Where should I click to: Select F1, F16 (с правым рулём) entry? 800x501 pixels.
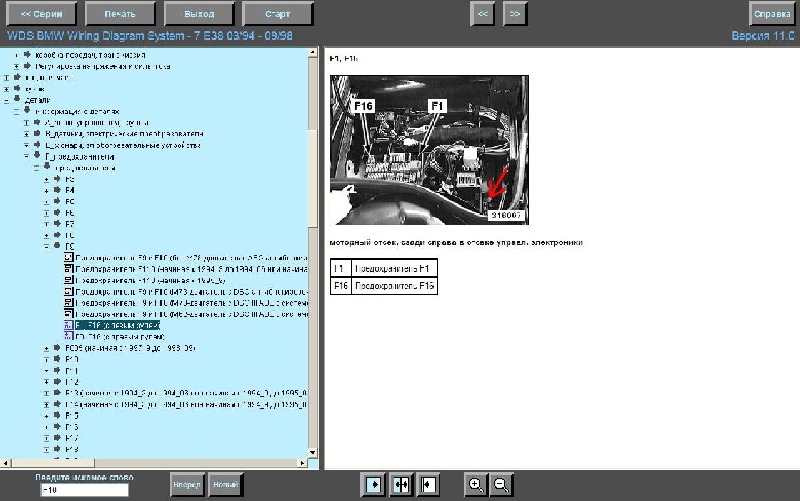(120, 337)
